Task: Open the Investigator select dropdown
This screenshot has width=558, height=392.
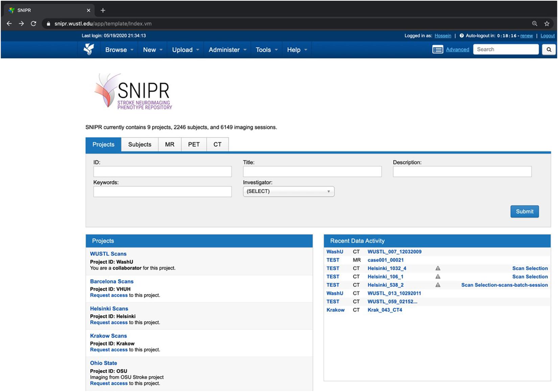Action: 288,191
